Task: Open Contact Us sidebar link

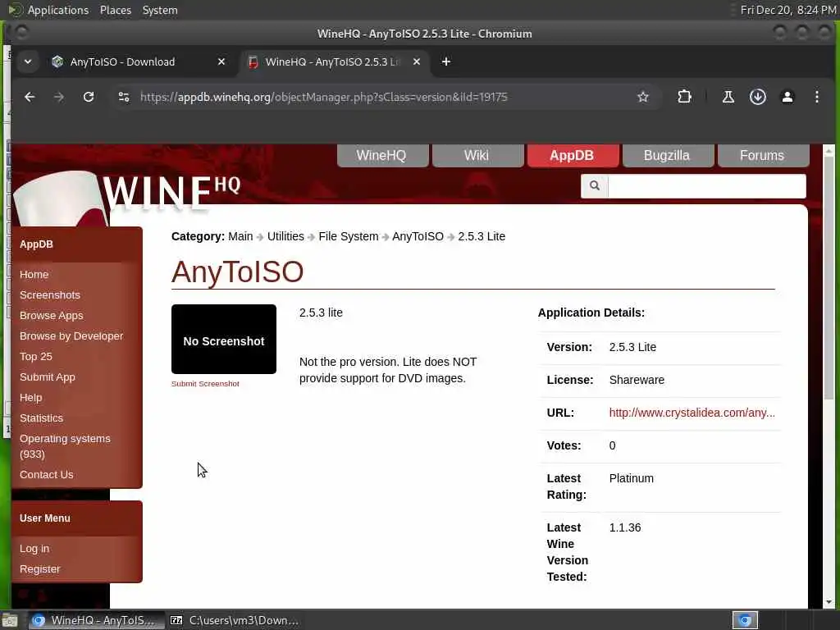Action: [47, 475]
